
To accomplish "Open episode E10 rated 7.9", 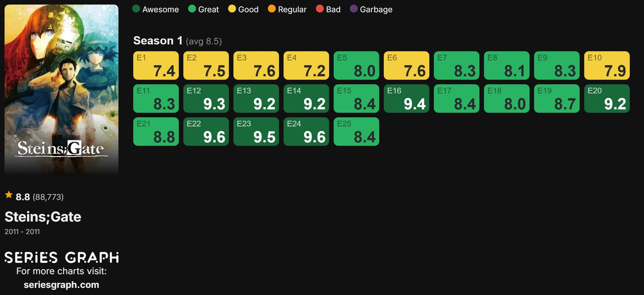I will point(608,65).
